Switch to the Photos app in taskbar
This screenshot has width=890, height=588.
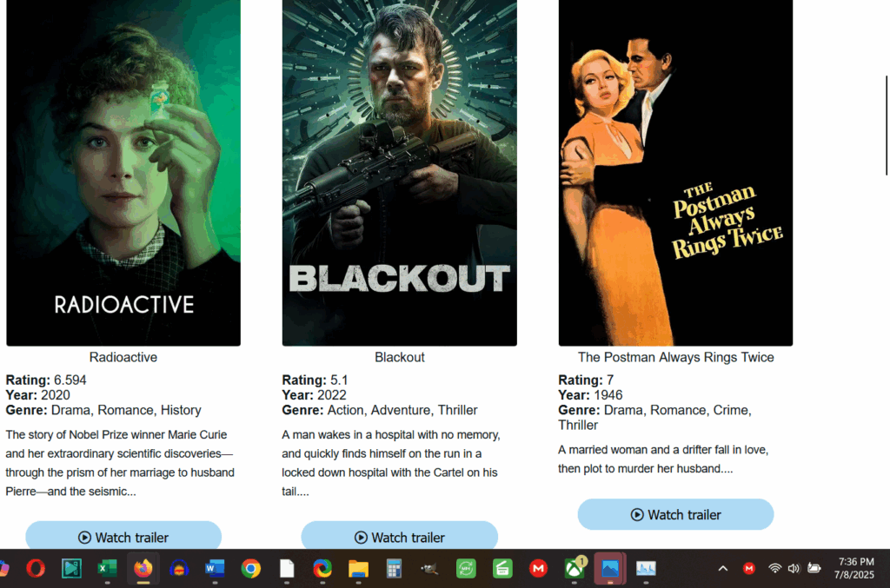coord(610,567)
